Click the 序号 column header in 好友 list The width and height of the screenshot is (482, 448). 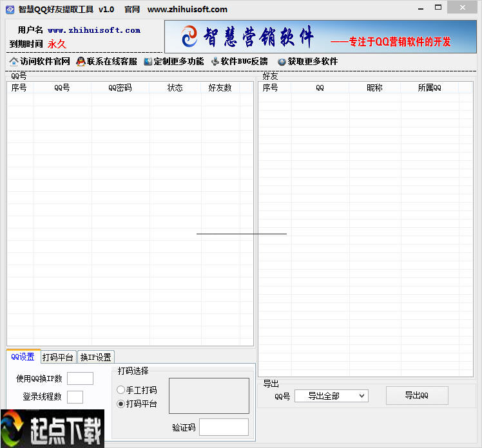(271, 88)
